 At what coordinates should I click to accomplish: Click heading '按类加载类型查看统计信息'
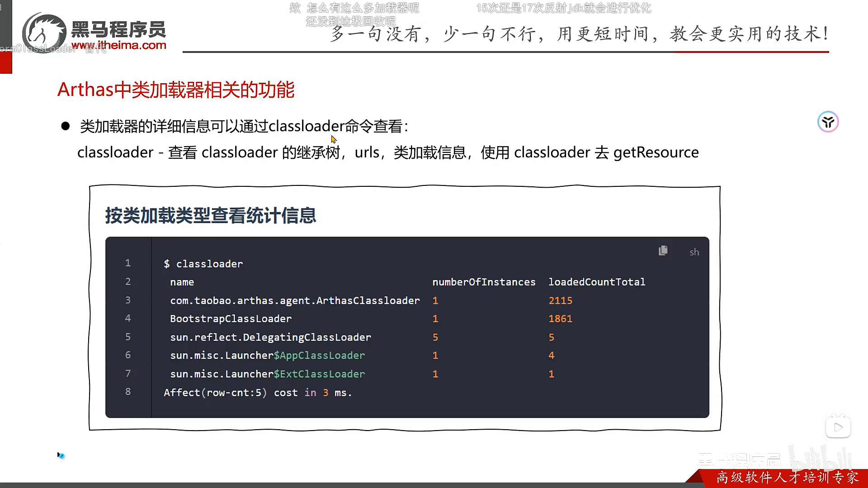pyautogui.click(x=211, y=215)
